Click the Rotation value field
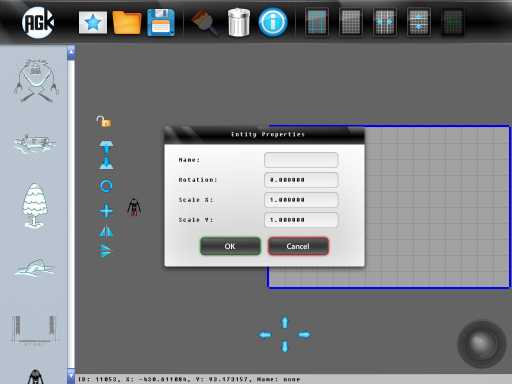This screenshot has width=512, height=384. tap(301, 180)
